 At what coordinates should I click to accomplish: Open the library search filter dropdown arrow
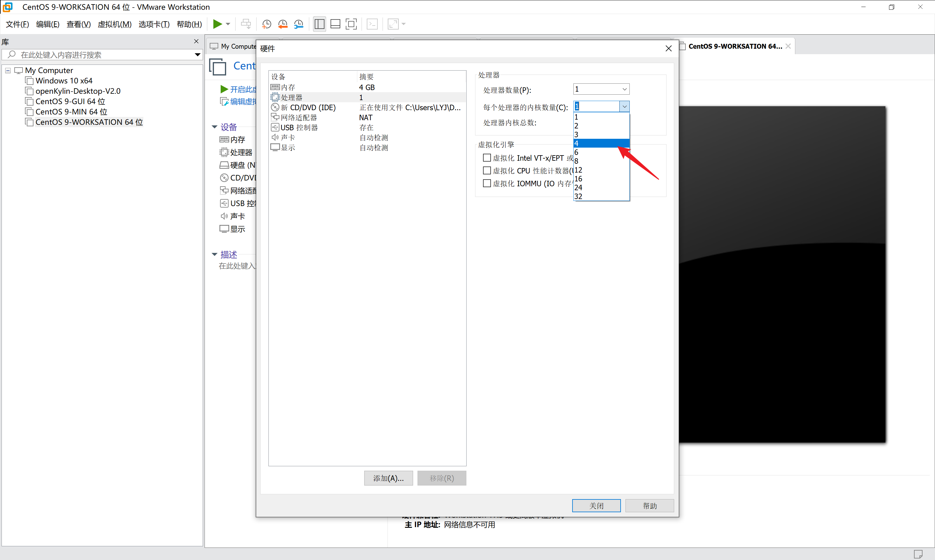(197, 55)
